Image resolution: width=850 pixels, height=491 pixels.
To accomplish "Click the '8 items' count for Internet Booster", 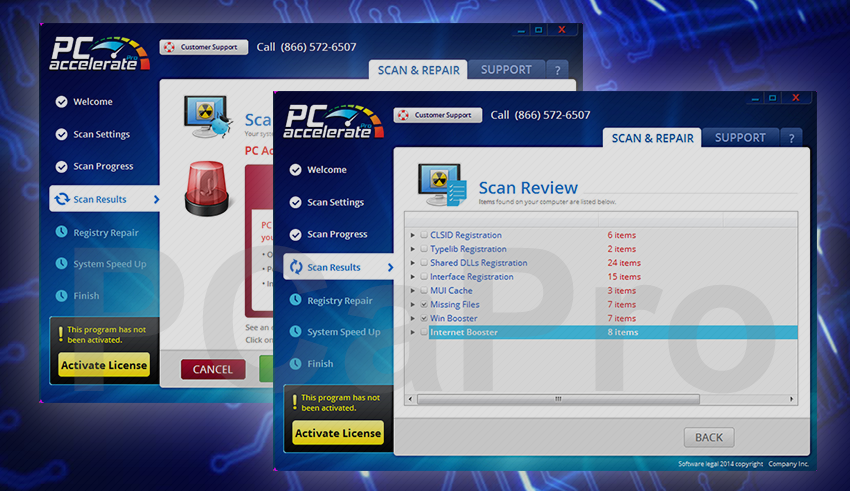I will pos(622,332).
